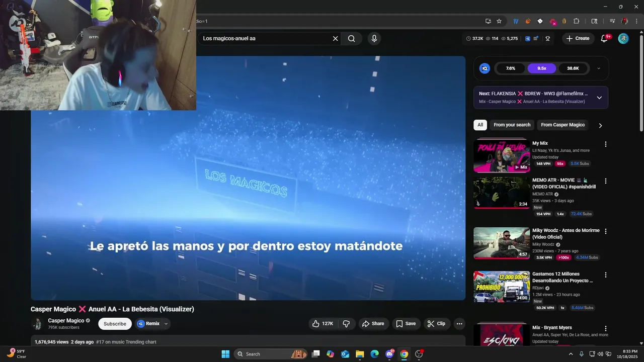Open Casper Magico channel name link
The width and height of the screenshot is (644, 362).
pyautogui.click(x=66, y=320)
